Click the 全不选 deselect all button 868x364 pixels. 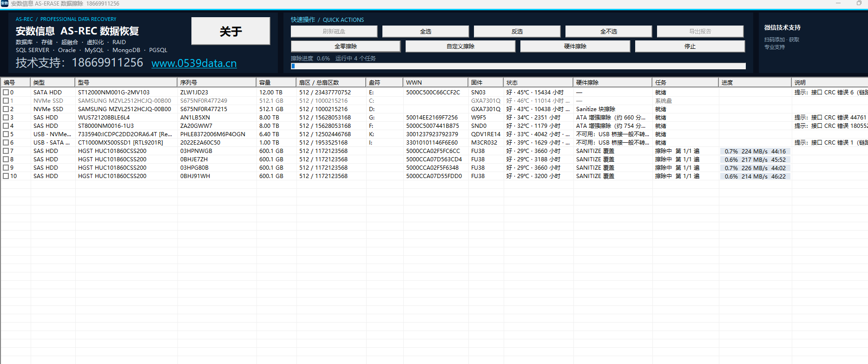click(x=608, y=32)
